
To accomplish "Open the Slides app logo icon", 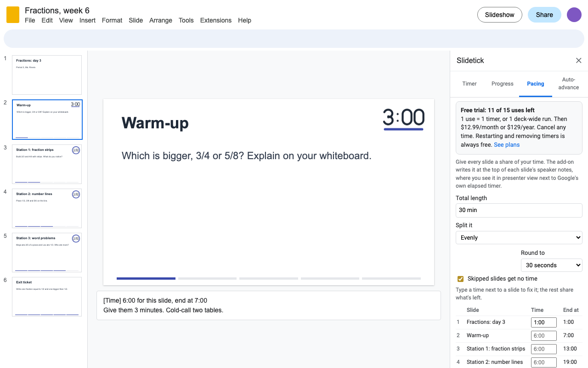I will pos(13,15).
